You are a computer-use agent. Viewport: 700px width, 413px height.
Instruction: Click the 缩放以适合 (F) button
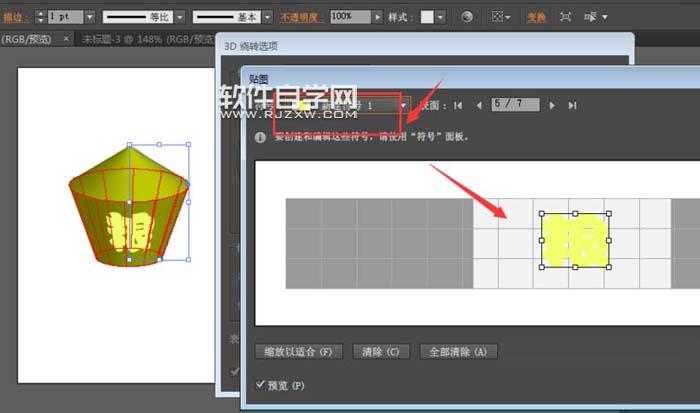pos(299,352)
